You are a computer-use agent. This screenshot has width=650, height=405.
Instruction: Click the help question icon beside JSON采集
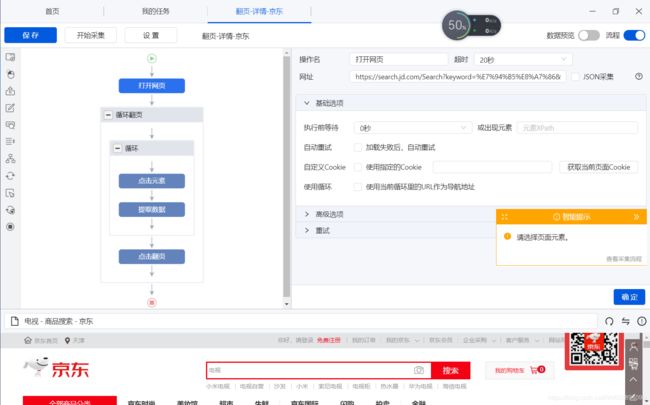click(x=639, y=76)
